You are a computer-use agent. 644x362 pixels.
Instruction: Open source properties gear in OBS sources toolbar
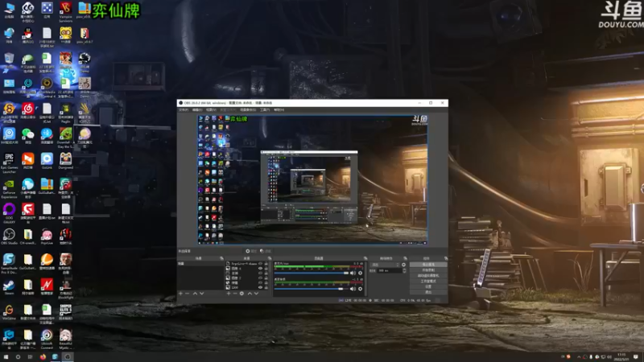tap(242, 294)
